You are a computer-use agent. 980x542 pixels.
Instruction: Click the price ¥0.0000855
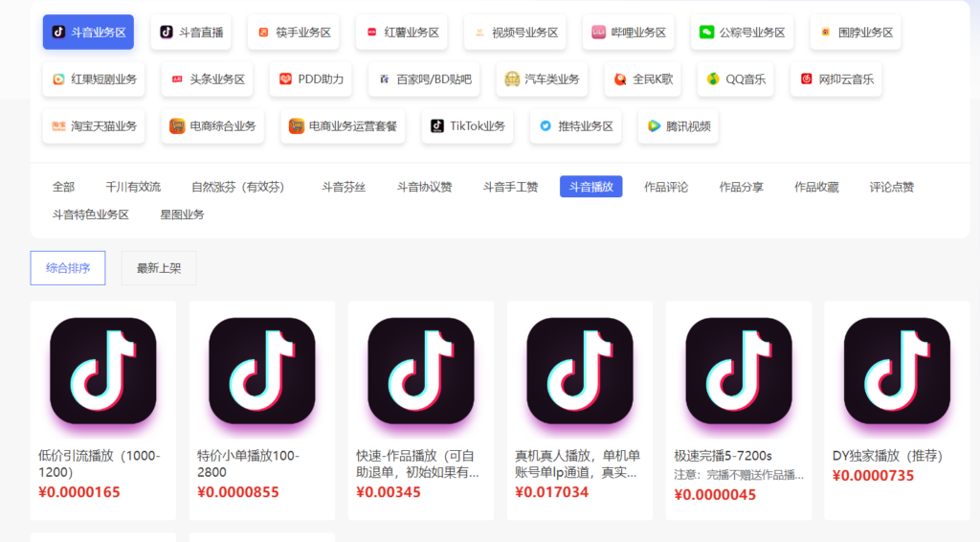(x=238, y=492)
